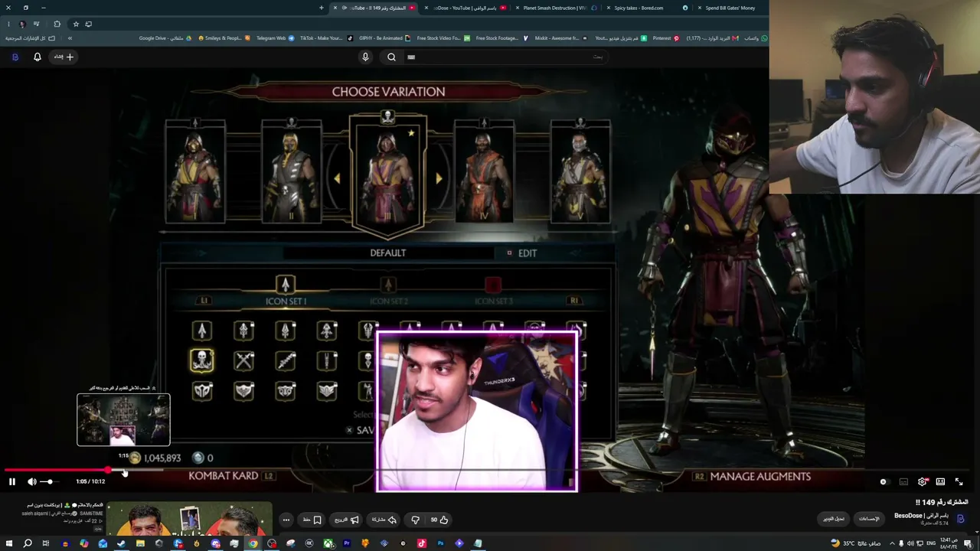
Task: Choose first spear icon in top row
Action: coord(202,330)
